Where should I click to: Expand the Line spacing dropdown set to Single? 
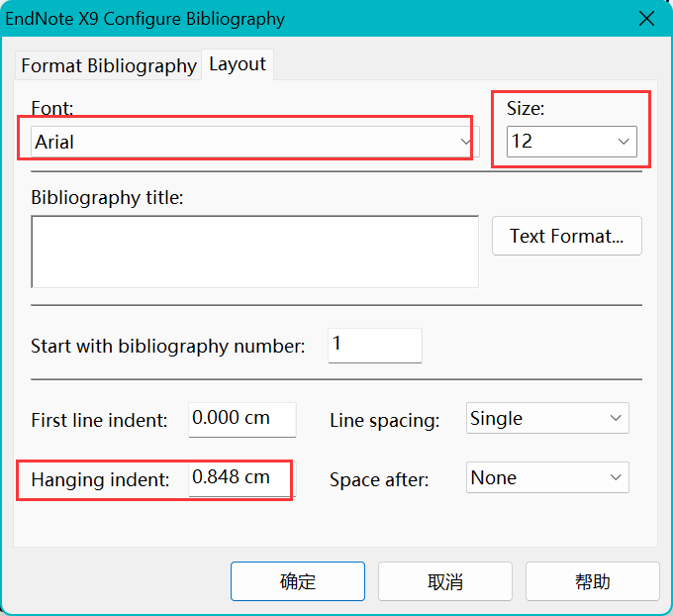click(x=547, y=418)
